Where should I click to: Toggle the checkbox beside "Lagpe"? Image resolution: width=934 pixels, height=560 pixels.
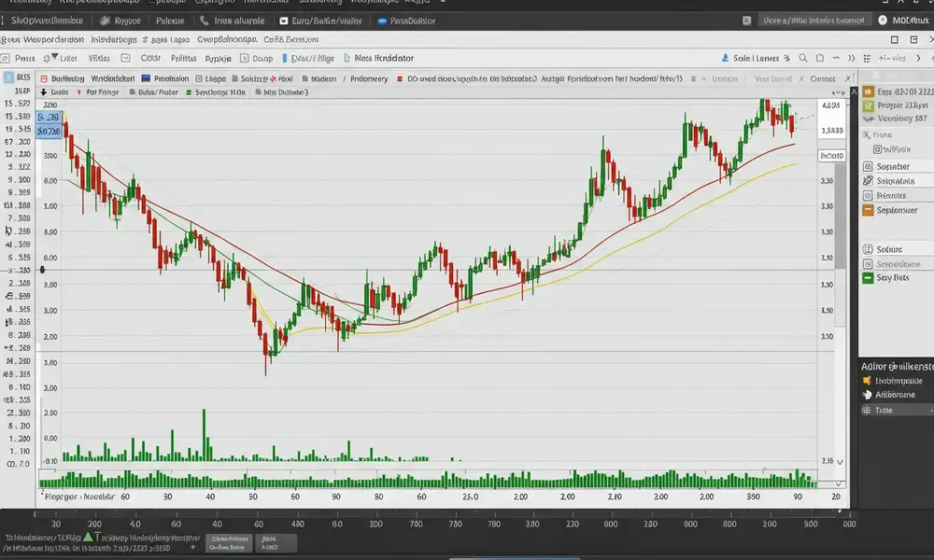point(199,78)
